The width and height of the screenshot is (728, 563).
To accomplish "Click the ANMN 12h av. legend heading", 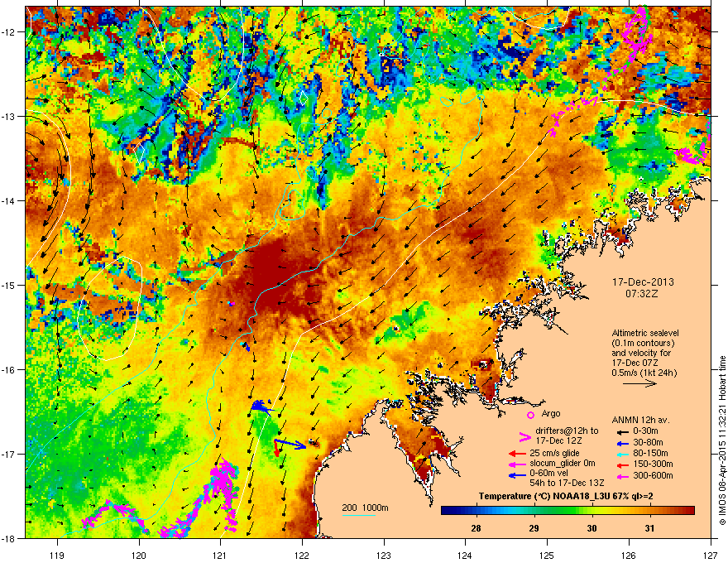I will 640,420.
